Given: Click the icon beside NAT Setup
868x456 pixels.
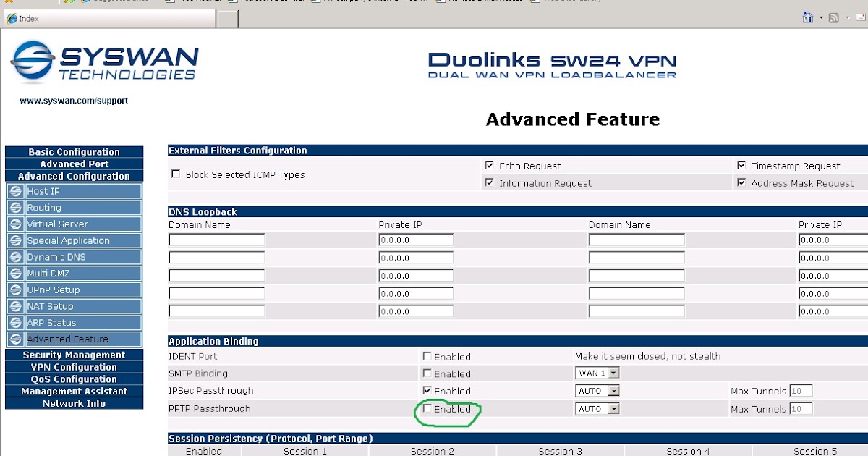Looking at the screenshot, I should pyautogui.click(x=16, y=306).
